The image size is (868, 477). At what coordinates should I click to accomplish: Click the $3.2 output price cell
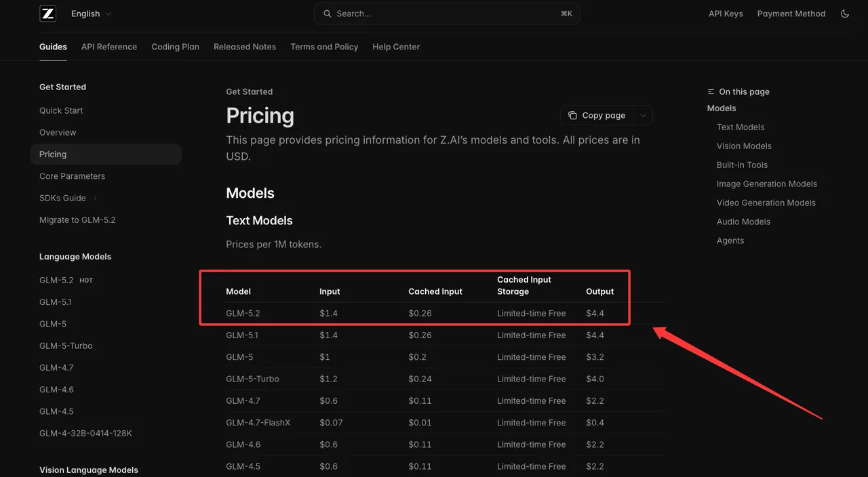point(595,357)
